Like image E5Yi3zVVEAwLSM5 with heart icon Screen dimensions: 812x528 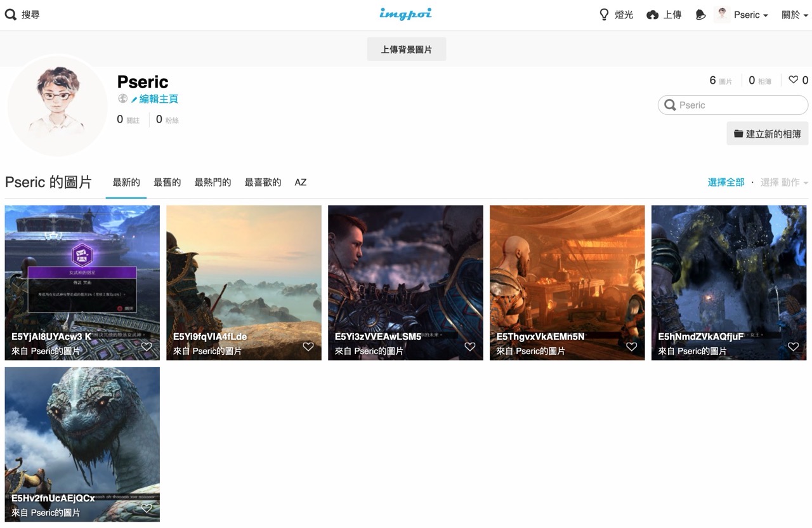click(x=470, y=346)
